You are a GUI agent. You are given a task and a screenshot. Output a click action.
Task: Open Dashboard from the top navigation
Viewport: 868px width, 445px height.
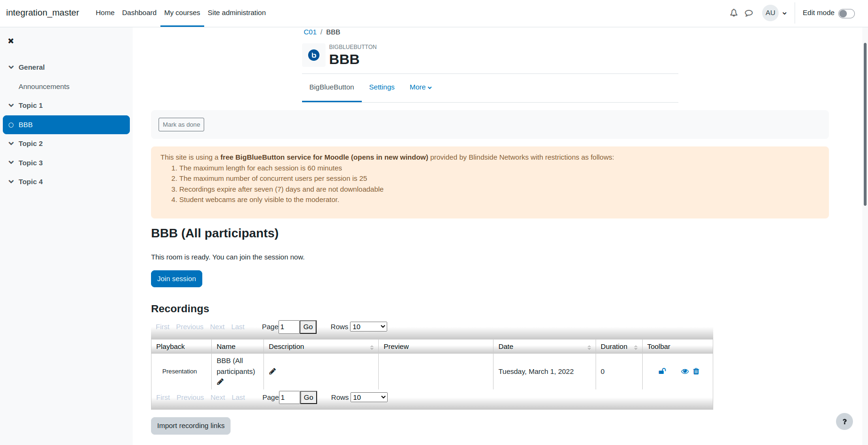point(139,13)
